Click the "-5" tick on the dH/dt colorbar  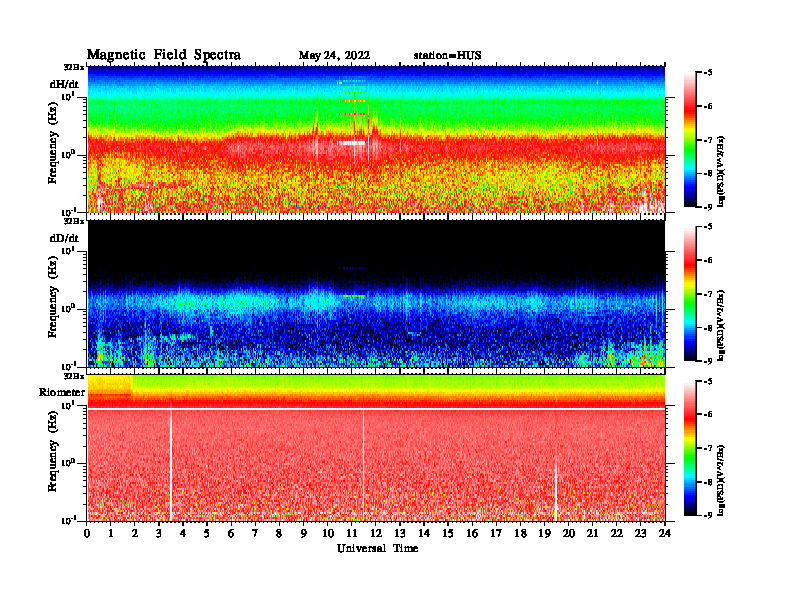point(708,73)
